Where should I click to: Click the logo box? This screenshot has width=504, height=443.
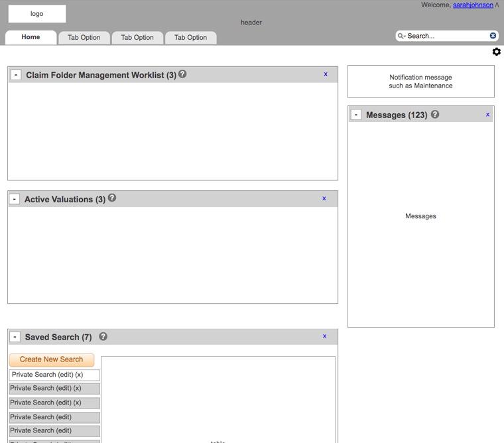click(37, 14)
